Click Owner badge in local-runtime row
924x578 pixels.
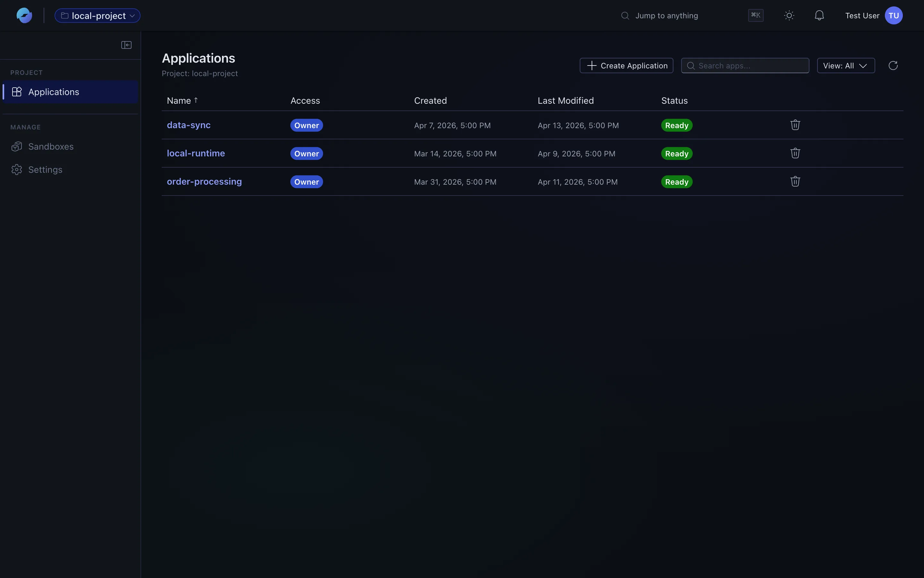(307, 154)
